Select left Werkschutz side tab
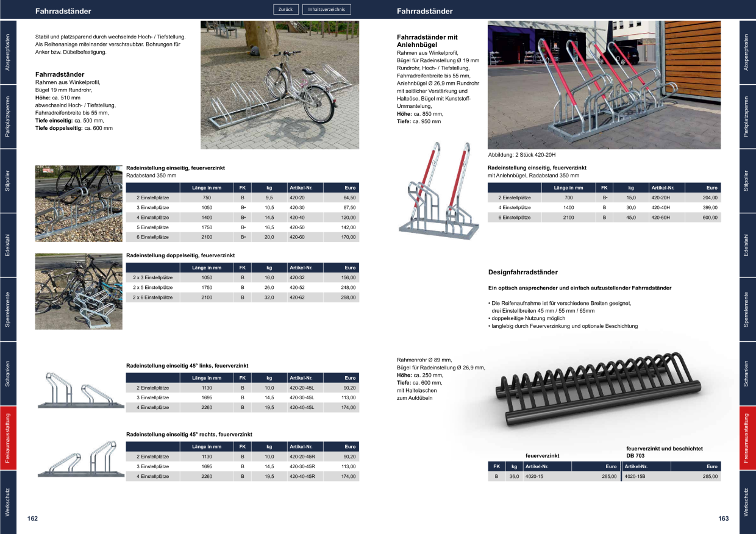 coord(8,502)
